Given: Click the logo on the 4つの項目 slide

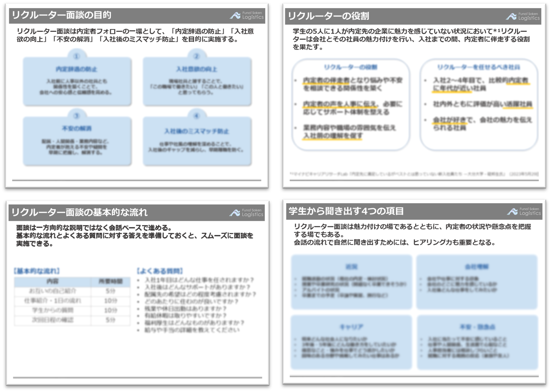Looking at the screenshot, I should pyautogui.click(x=524, y=211).
